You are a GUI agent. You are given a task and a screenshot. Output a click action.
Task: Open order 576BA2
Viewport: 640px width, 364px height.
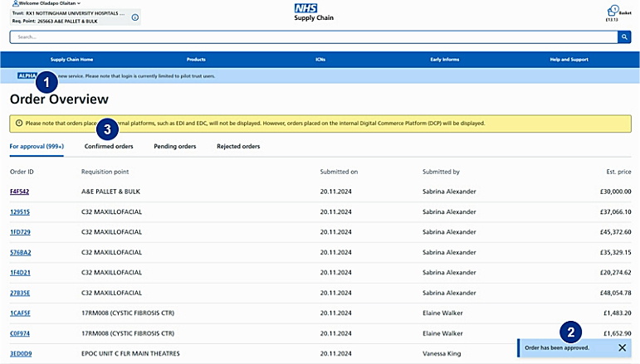[x=21, y=252]
